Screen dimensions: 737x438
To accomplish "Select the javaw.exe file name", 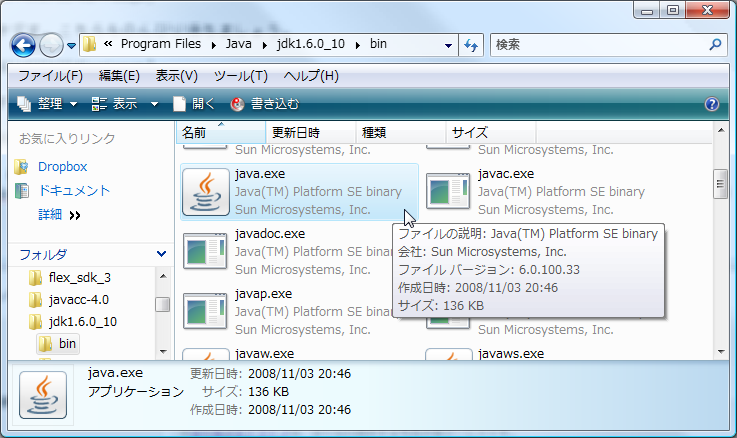I will click(264, 353).
